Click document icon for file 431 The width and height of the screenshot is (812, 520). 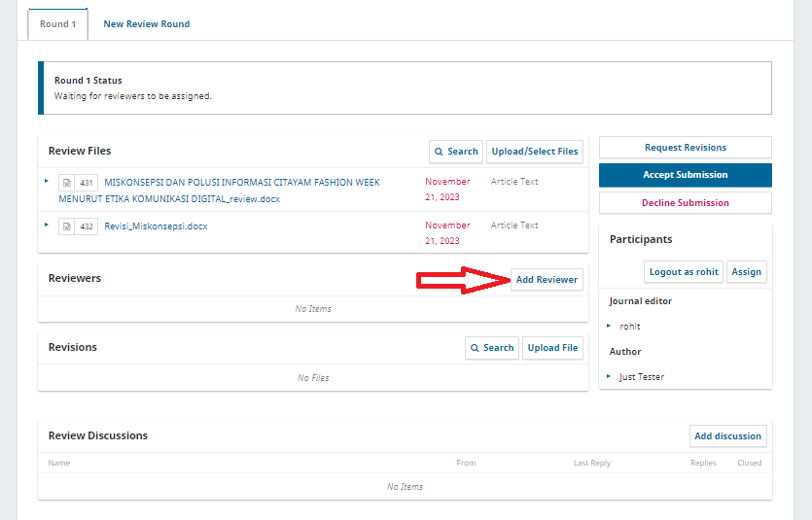(67, 183)
